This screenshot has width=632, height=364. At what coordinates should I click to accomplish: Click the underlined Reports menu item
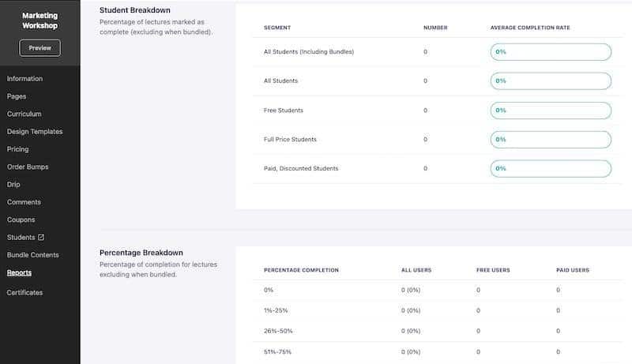tap(19, 272)
